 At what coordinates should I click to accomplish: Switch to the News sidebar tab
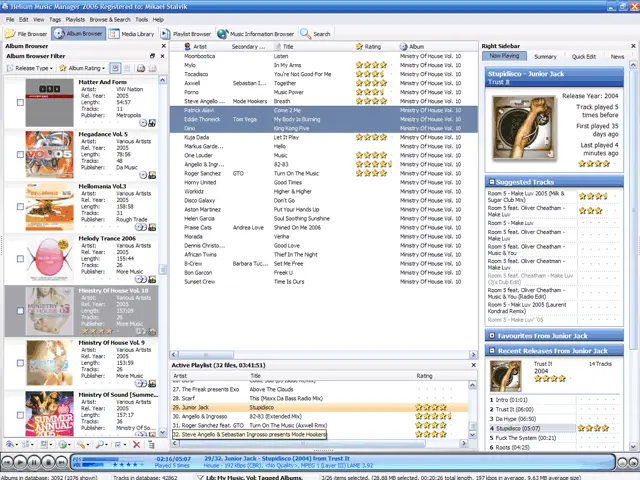(x=617, y=56)
